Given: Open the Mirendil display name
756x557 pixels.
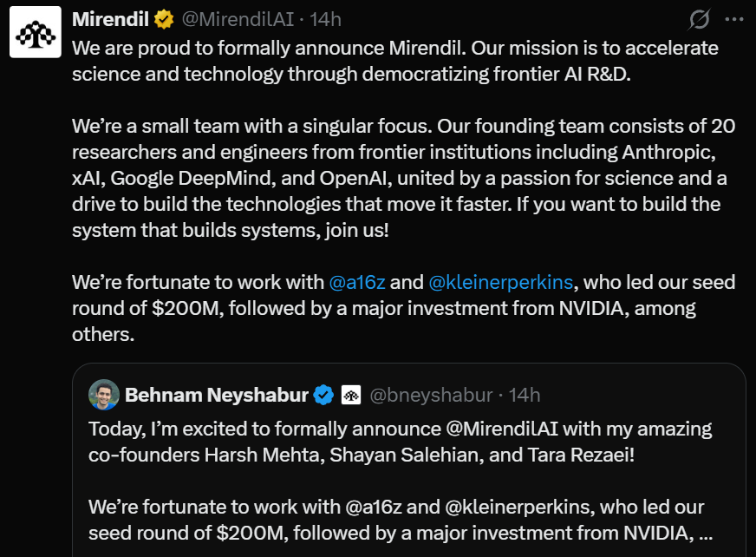Looking at the screenshot, I should [110, 20].
